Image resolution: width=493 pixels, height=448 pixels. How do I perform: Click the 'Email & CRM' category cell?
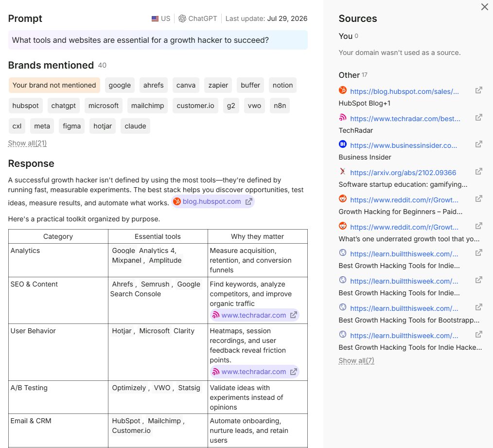tap(58, 430)
